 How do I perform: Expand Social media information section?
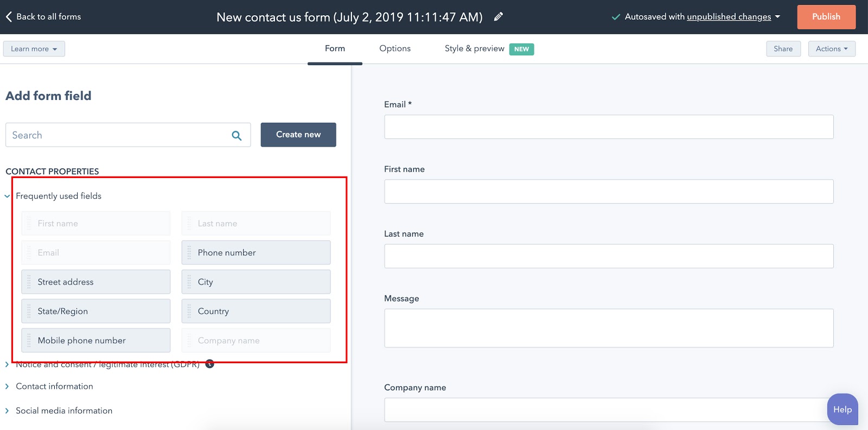[7, 410]
